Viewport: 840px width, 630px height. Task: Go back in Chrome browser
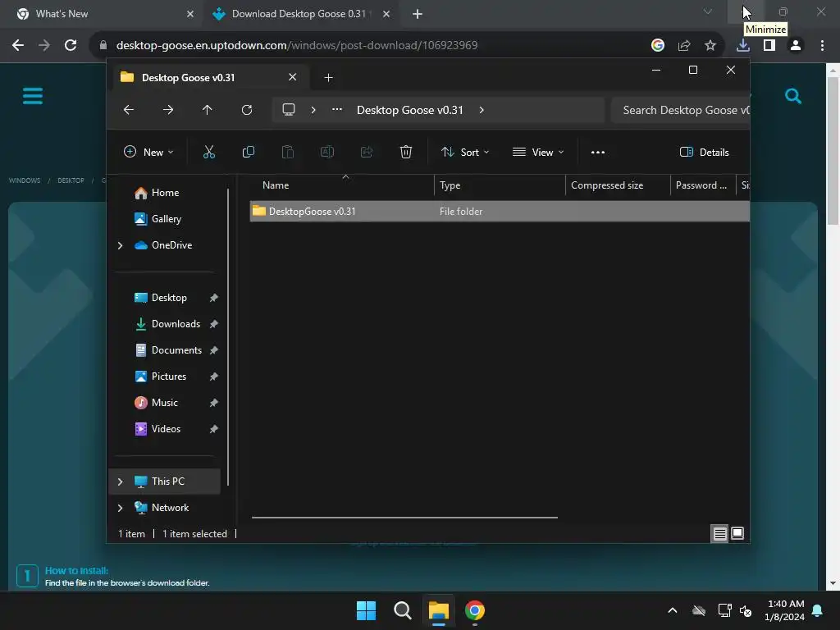[x=18, y=45]
